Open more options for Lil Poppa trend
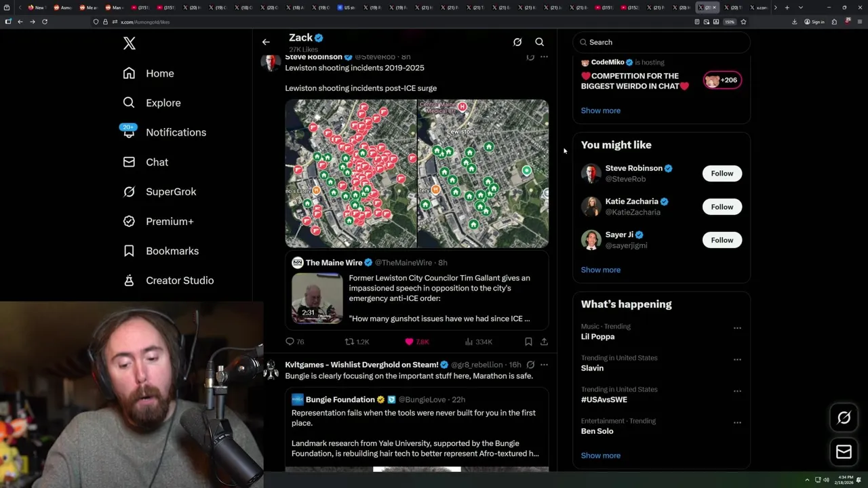This screenshot has width=868, height=488. (737, 328)
